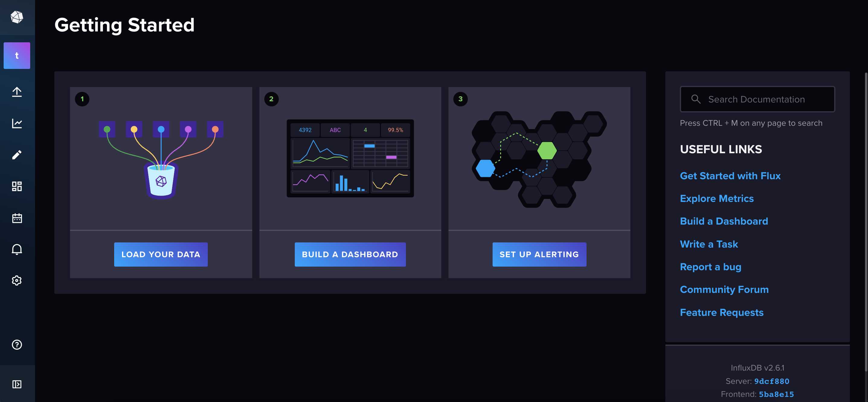Open the alerts bell icon
Screen dimensions: 868x402
(x=17, y=249)
